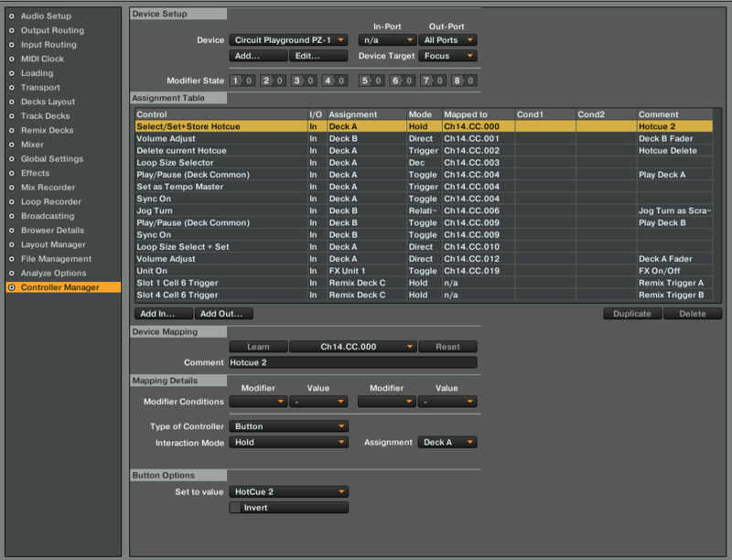Image resolution: width=732 pixels, height=560 pixels.
Task: Select the Mixer radio bullet in sidebar
Action: click(x=12, y=145)
